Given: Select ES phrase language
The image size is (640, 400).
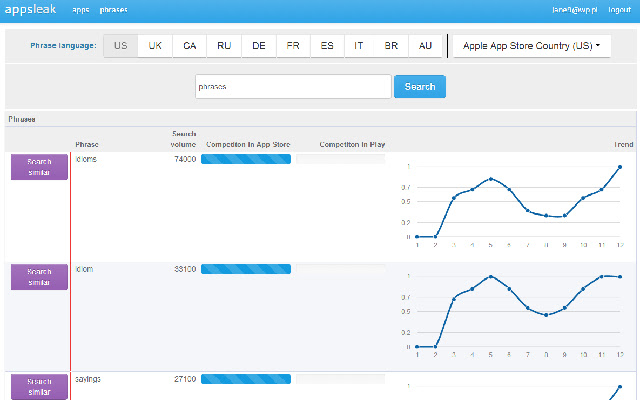Looking at the screenshot, I should pyautogui.click(x=327, y=46).
